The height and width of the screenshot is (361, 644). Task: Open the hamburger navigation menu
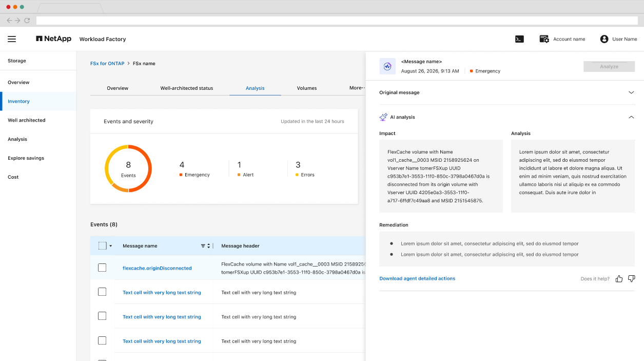[x=12, y=39]
